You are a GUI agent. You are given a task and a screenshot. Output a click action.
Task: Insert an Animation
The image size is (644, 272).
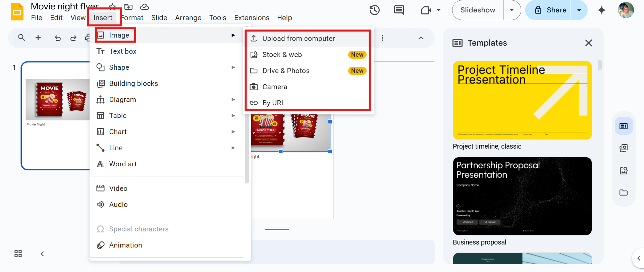coord(166,245)
